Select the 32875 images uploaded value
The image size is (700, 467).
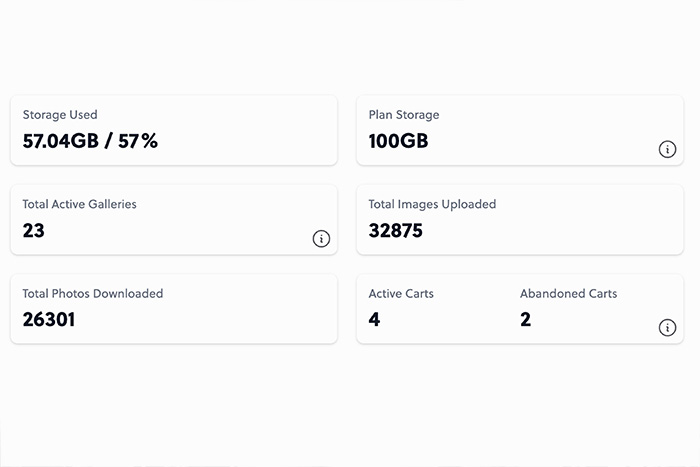pyautogui.click(x=396, y=231)
